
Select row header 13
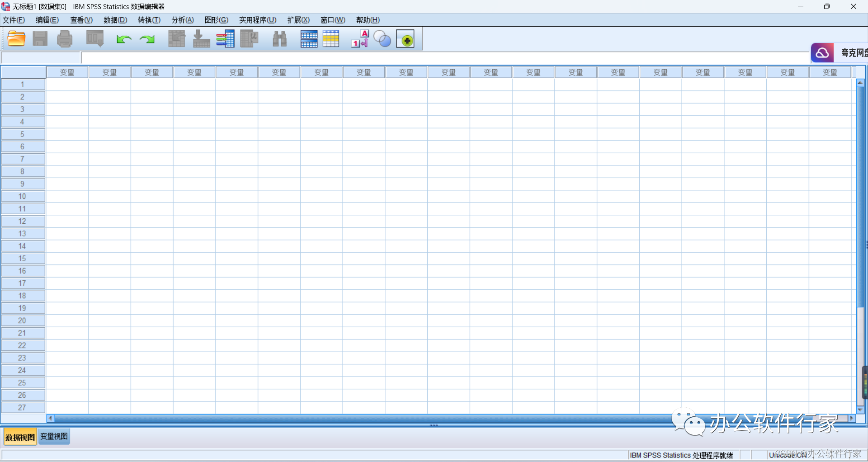pyautogui.click(x=23, y=234)
